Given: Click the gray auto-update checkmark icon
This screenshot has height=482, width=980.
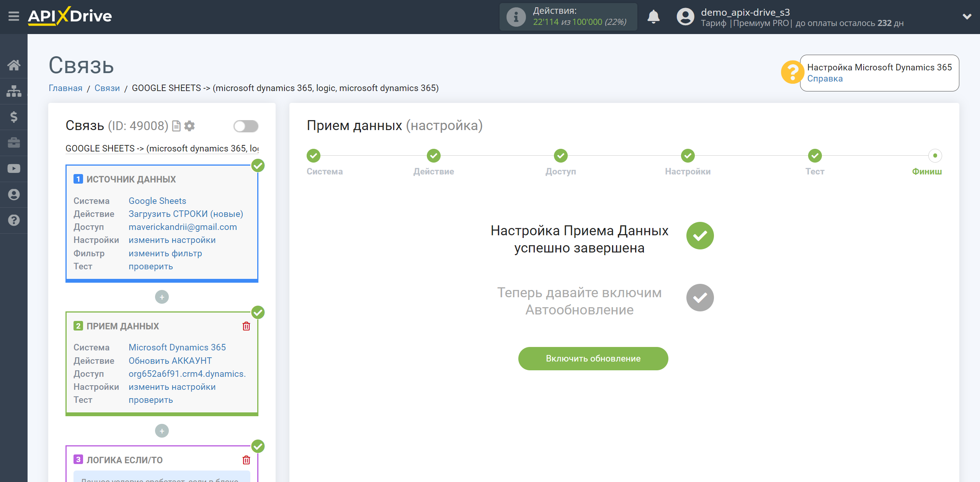Looking at the screenshot, I should point(700,298).
